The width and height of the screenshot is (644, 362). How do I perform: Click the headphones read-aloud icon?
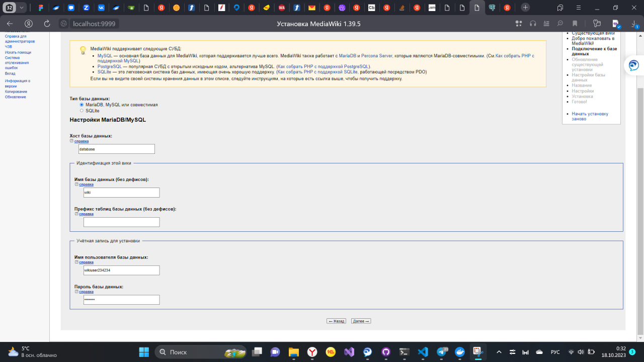[533, 24]
